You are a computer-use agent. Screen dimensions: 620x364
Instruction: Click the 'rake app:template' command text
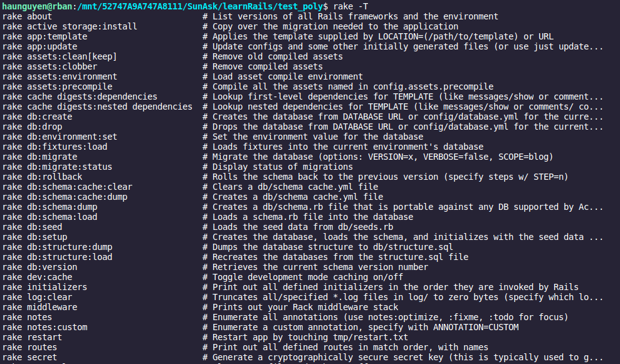[x=45, y=36]
